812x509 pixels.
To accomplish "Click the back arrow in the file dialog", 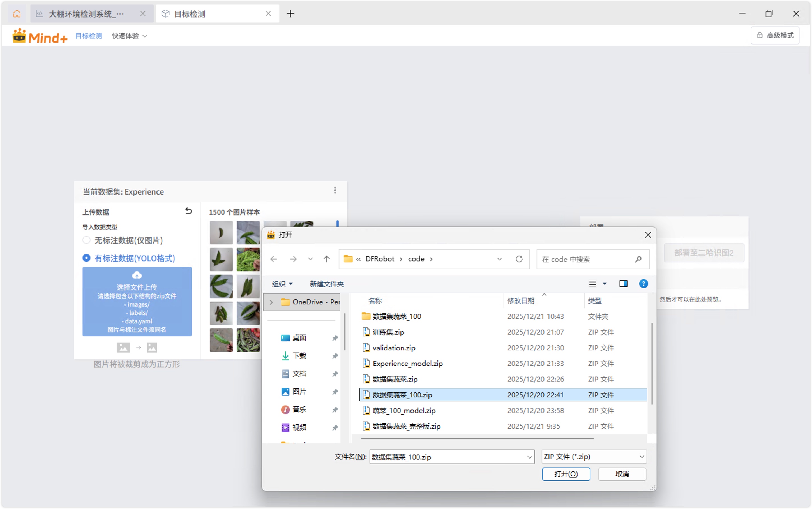I will pyautogui.click(x=274, y=259).
